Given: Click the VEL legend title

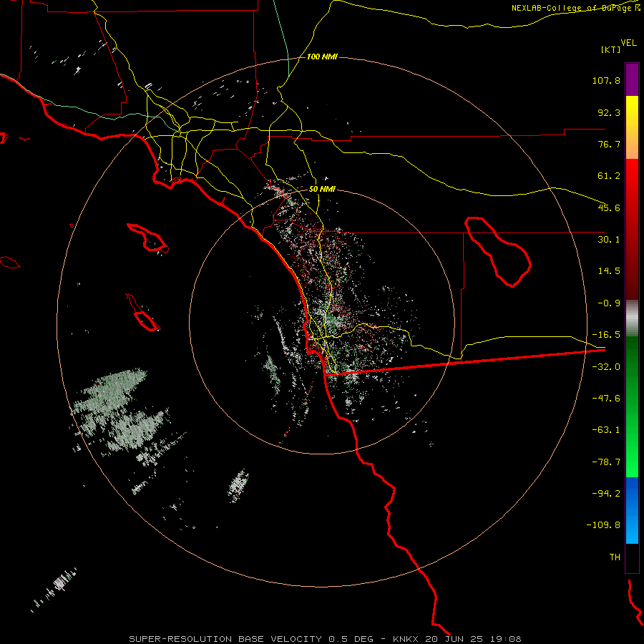Looking at the screenshot, I should pyautogui.click(x=628, y=43).
